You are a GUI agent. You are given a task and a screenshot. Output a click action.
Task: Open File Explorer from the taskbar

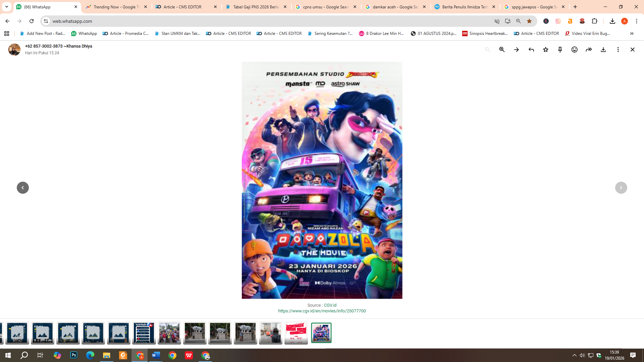(107, 355)
